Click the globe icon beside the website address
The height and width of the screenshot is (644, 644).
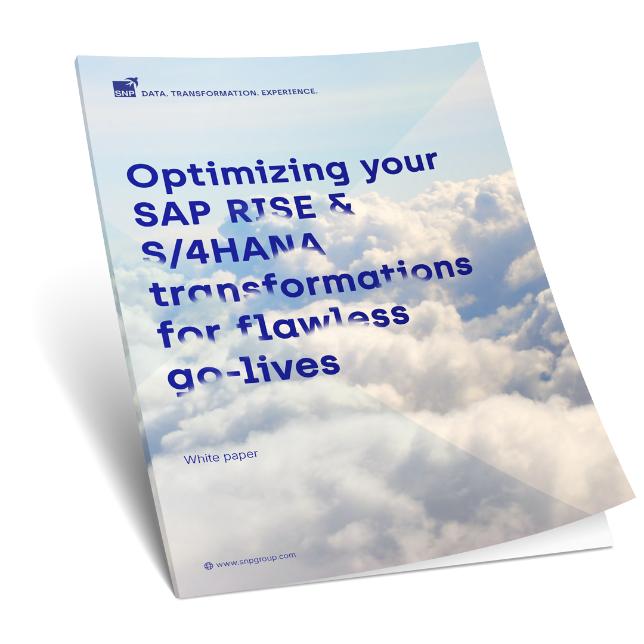(x=209, y=566)
